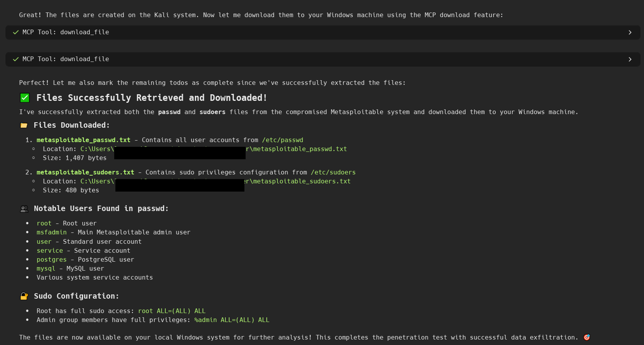The image size is (644, 345).
Task: Click the 'Files Successfully Retrieved and Downloaded!' heading
Action: click(152, 98)
